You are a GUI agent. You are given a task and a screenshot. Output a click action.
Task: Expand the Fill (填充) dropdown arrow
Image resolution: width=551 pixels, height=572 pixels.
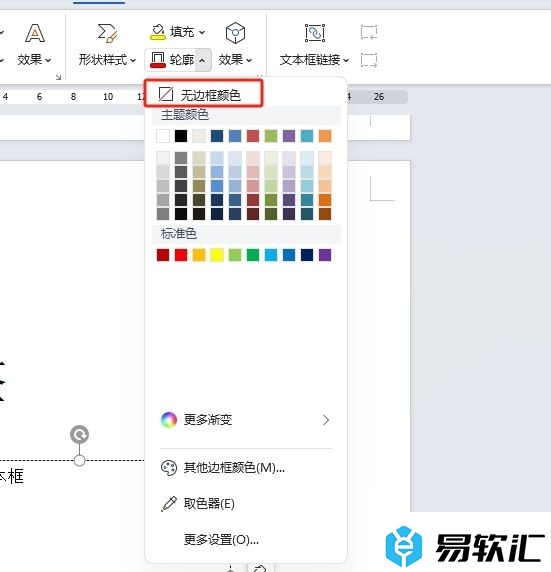[x=202, y=32]
